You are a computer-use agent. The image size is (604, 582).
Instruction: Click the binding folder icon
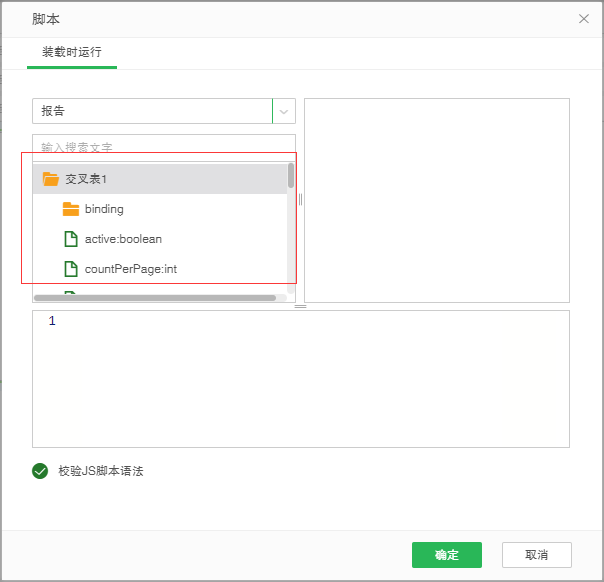(71, 209)
